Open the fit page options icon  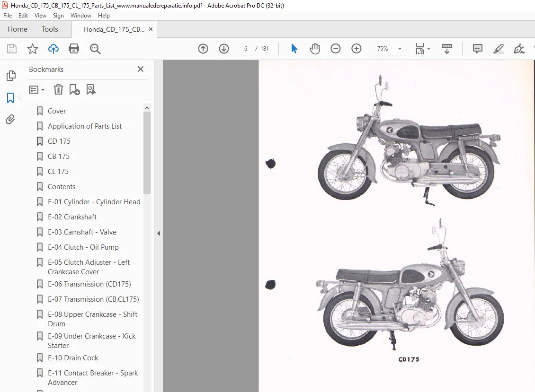pos(423,49)
